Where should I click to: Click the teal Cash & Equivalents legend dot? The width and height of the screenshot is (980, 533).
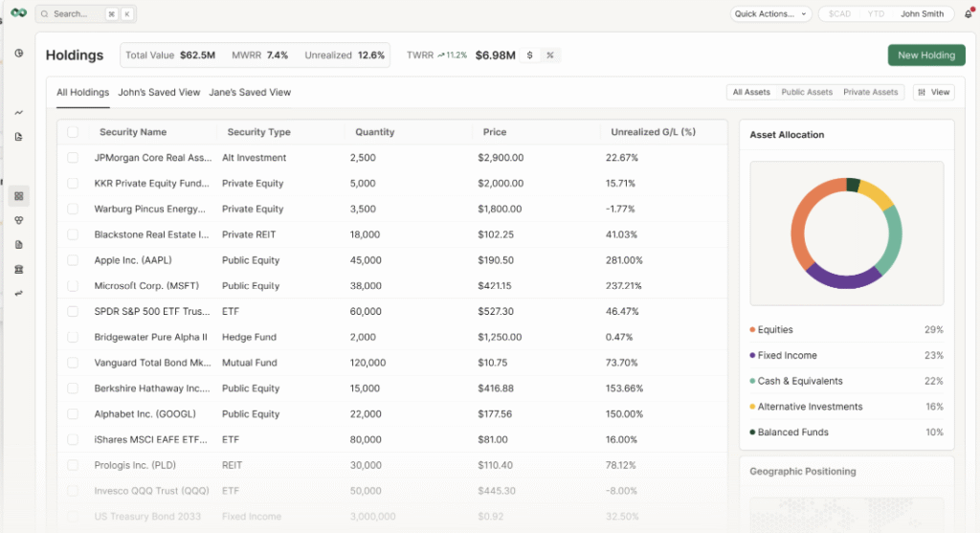click(752, 381)
